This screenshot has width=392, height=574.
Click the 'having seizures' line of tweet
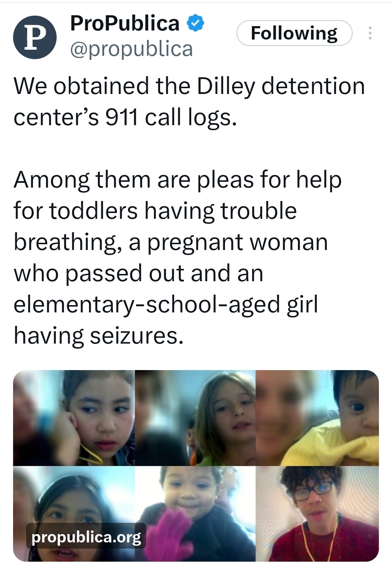coord(99,335)
